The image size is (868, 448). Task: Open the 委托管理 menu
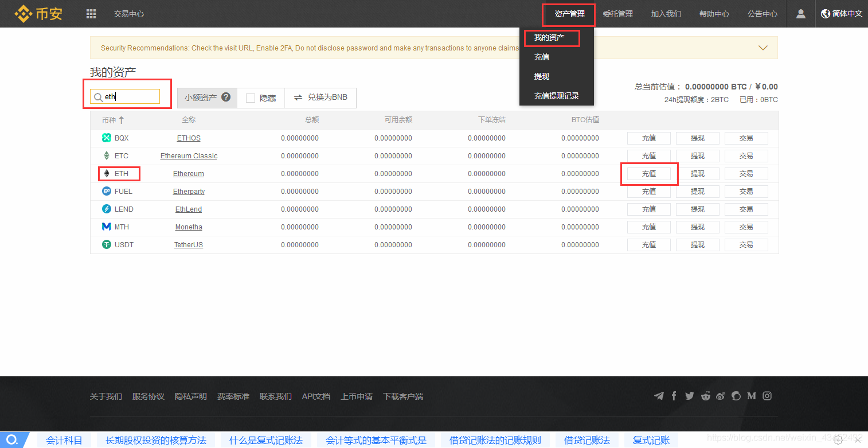click(618, 14)
